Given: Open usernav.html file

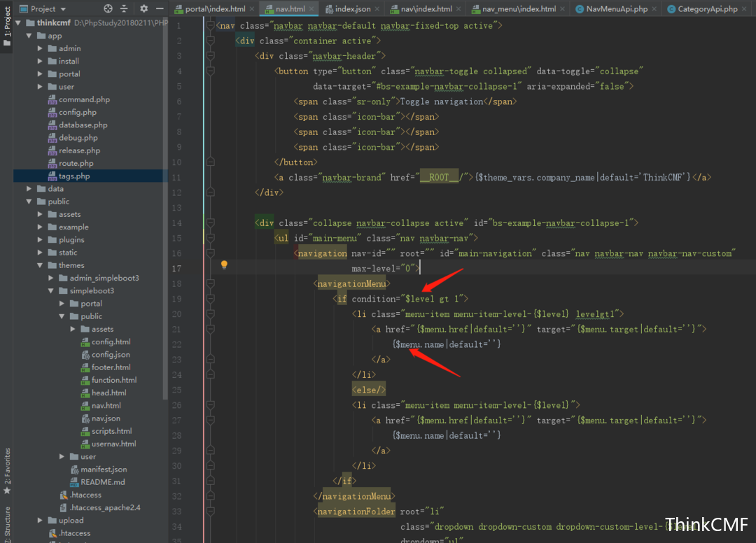Looking at the screenshot, I should (114, 444).
